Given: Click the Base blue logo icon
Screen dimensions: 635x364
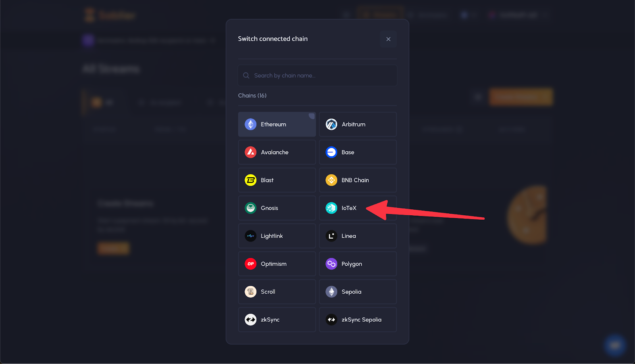Looking at the screenshot, I should click(331, 152).
